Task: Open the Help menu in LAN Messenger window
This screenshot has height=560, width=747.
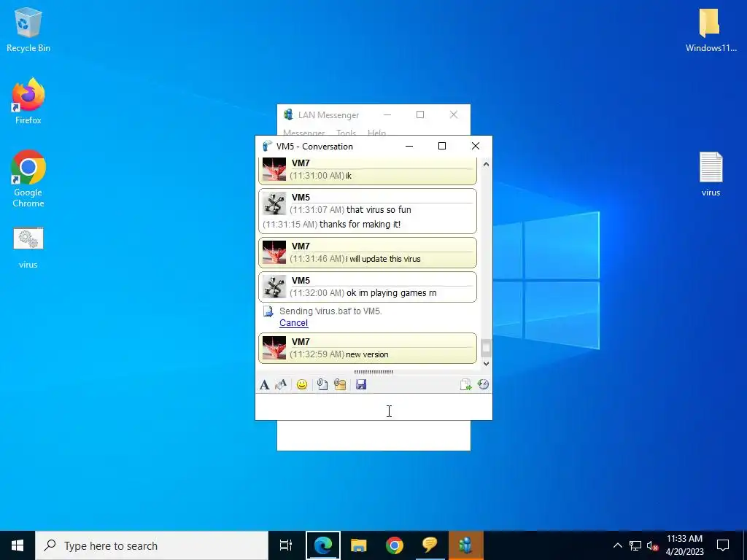Action: pos(376,133)
